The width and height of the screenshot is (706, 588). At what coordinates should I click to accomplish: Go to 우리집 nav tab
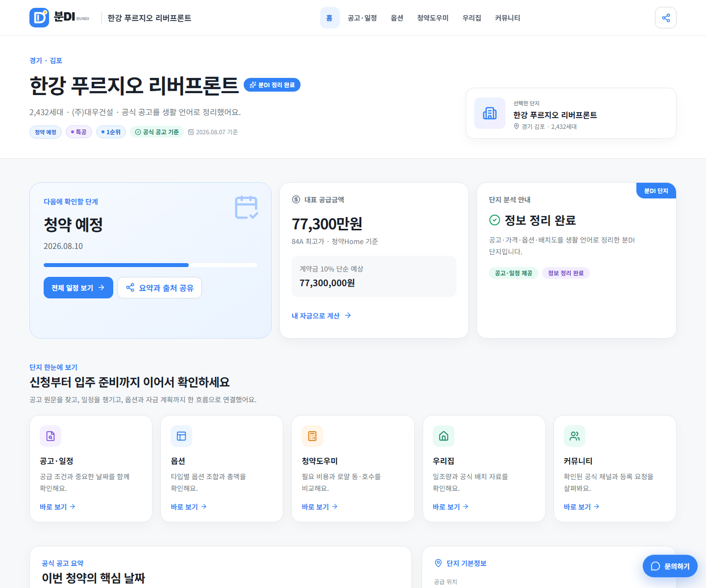click(472, 18)
